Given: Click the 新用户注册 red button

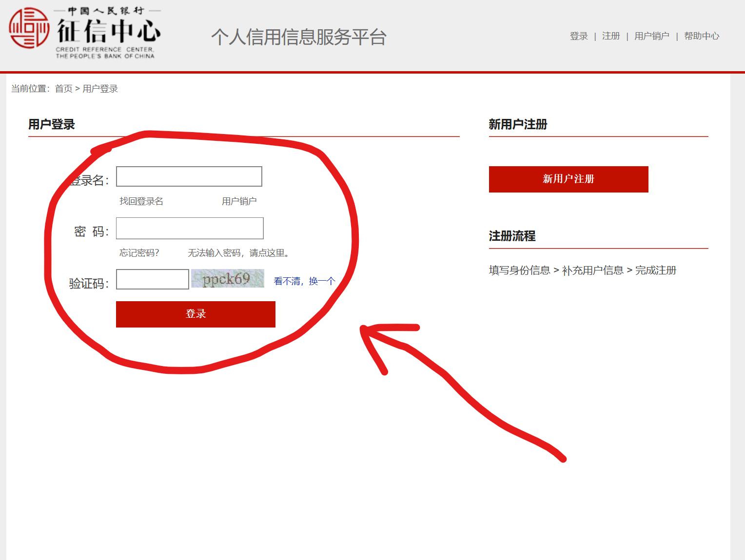Looking at the screenshot, I should click(569, 179).
